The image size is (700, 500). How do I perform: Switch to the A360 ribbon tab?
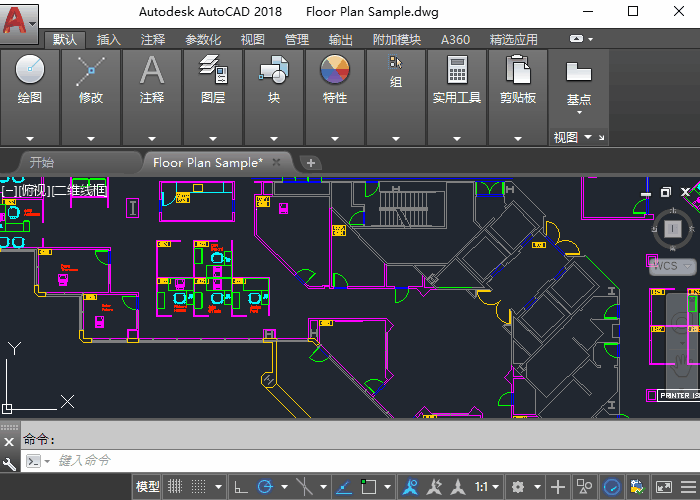click(455, 40)
